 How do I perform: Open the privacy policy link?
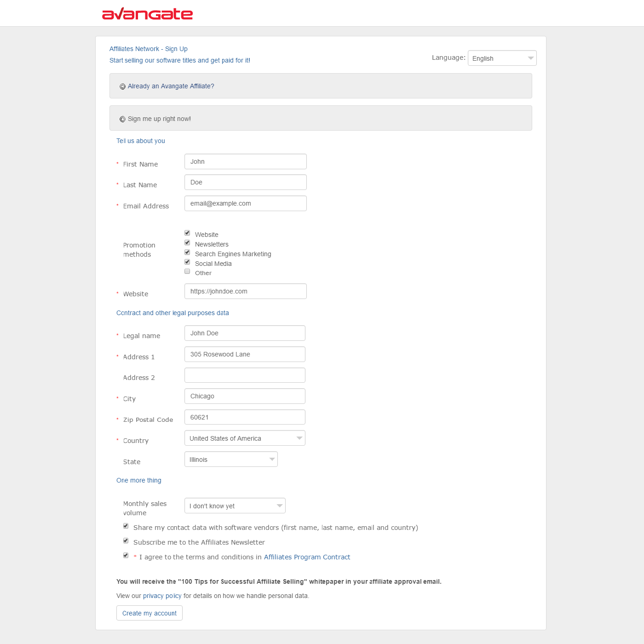click(x=162, y=596)
